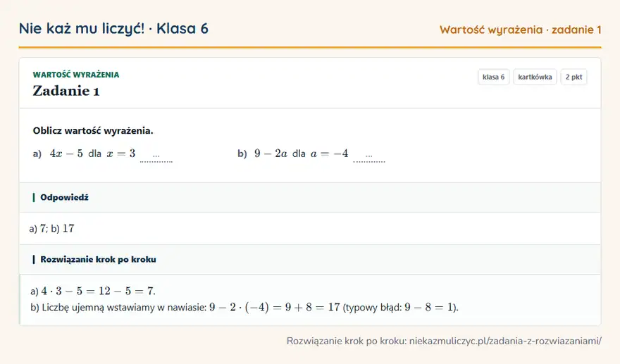Click solution line b) 'Liczbę ujemną wstawiamy w nawiasie'

[244, 308]
